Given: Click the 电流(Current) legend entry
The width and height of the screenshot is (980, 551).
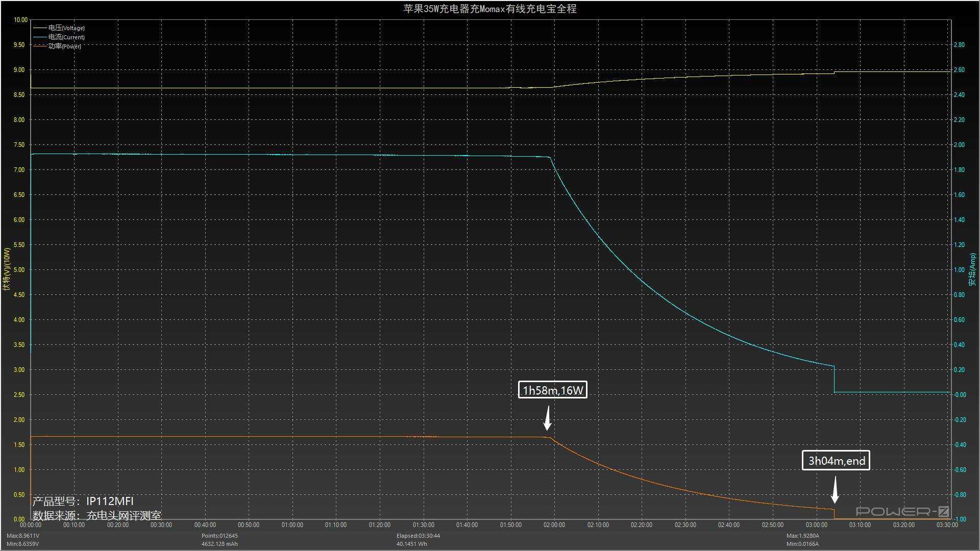Looking at the screenshot, I should [59, 37].
